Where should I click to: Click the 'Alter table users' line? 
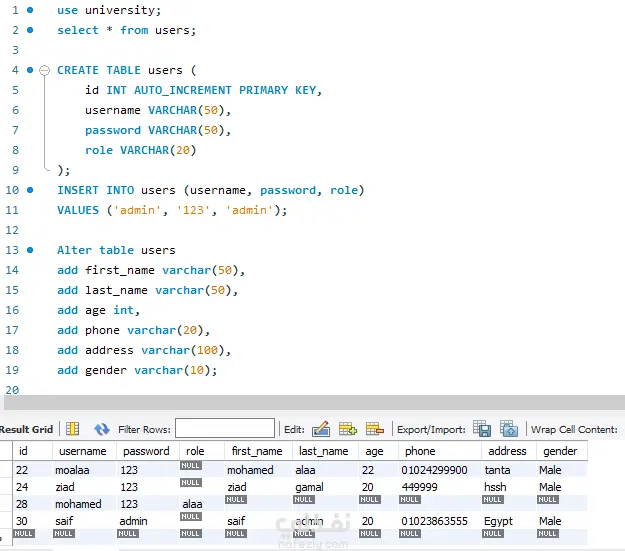click(116, 250)
